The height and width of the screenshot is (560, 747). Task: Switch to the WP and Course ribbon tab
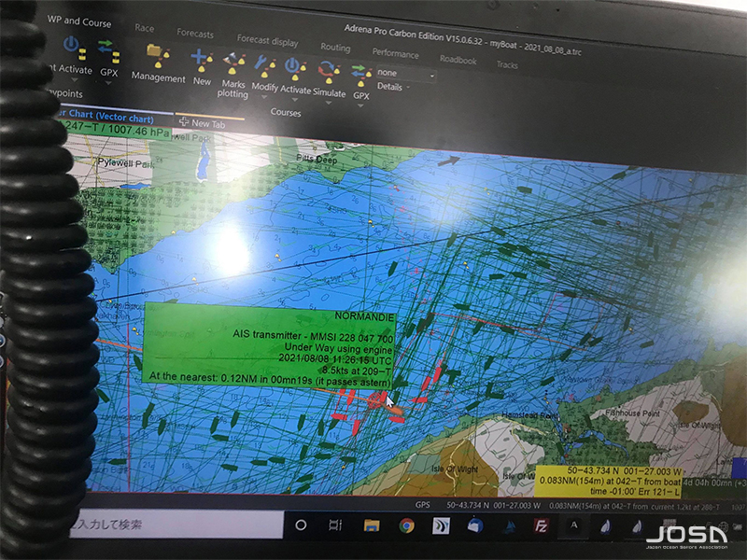(79, 21)
